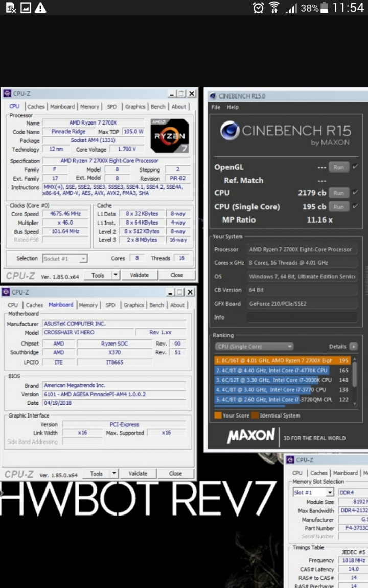
Task: Tap the Wi-Fi status bar icon
Action: coord(274,8)
